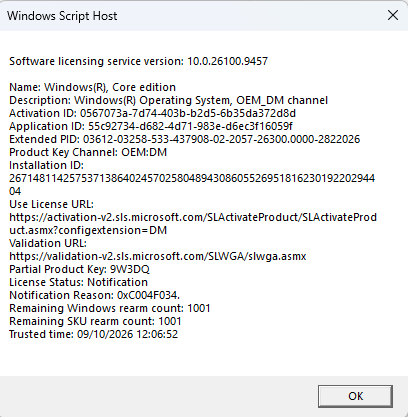The image size is (408, 417).
Task: Click 'Partial Product Key: 9W3DQ' text
Action: [x=79, y=269]
